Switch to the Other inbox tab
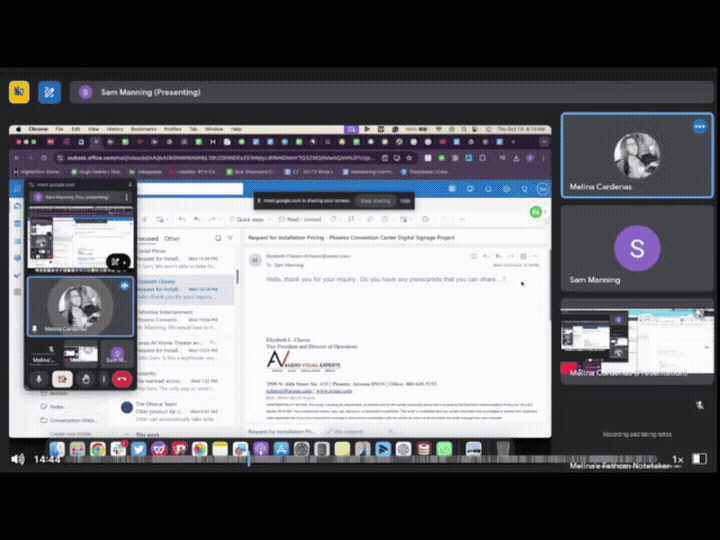This screenshot has height=540, width=720. pyautogui.click(x=172, y=238)
